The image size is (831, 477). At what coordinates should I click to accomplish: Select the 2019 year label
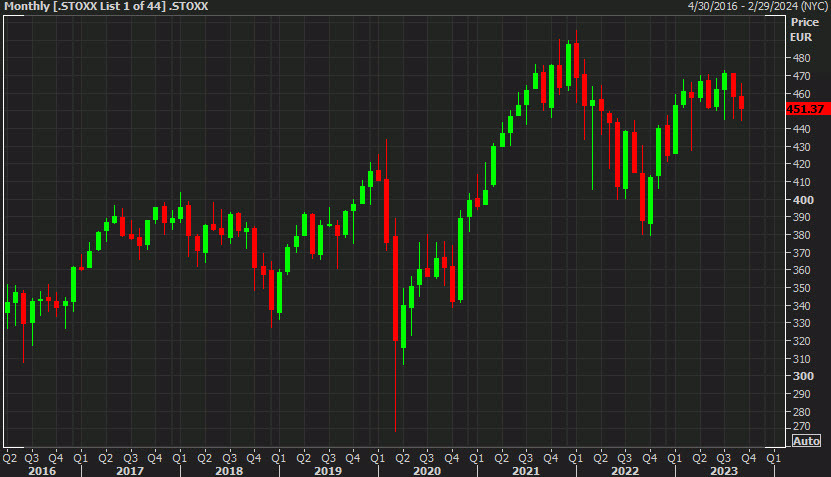(x=328, y=471)
